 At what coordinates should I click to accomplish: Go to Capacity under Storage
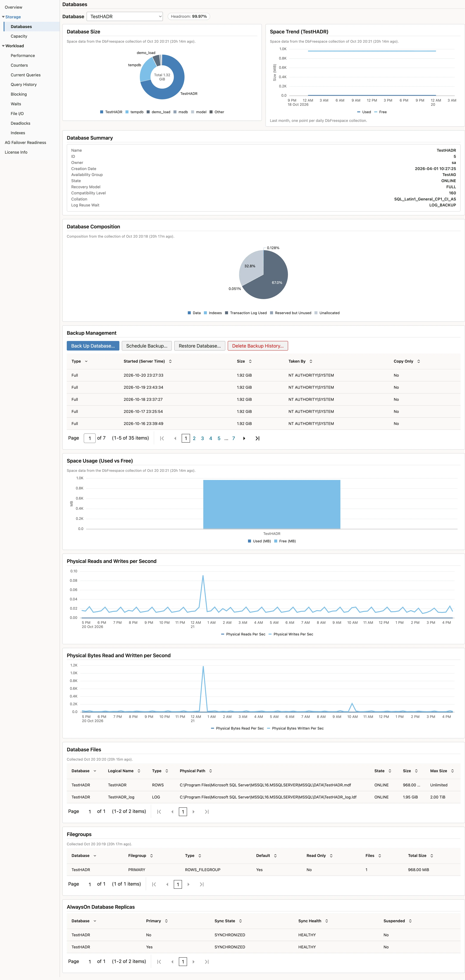point(19,36)
